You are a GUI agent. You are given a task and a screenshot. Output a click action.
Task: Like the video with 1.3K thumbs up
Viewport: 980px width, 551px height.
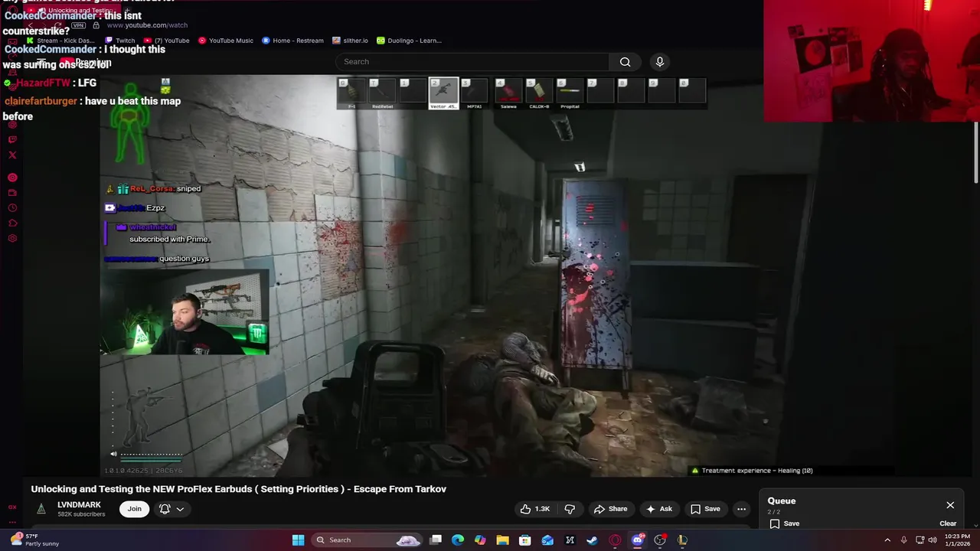coord(535,509)
